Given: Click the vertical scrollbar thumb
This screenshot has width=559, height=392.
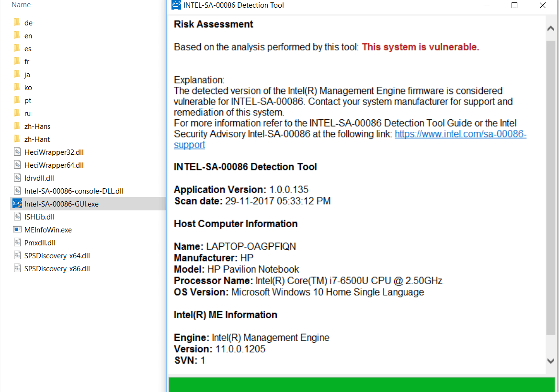Looking at the screenshot, I should pyautogui.click(x=551, y=187).
